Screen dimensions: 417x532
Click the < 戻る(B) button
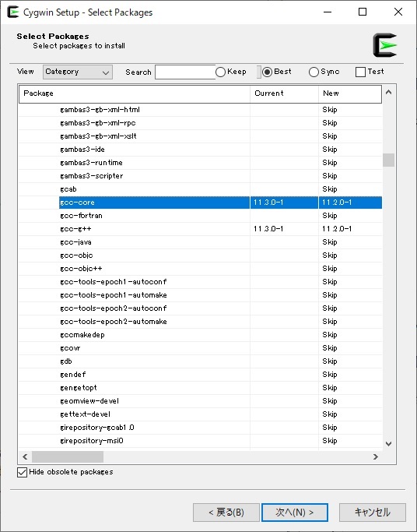226,512
